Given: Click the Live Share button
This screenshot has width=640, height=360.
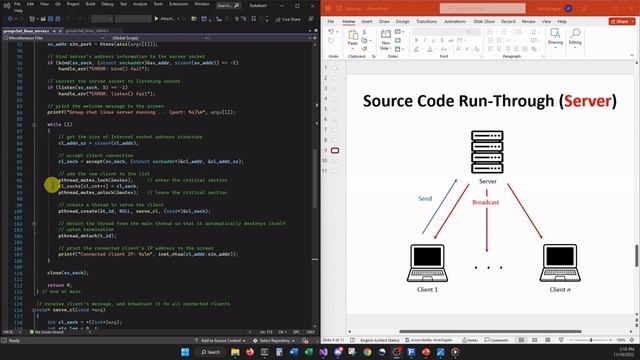Looking at the screenshot, I should click(x=288, y=19).
